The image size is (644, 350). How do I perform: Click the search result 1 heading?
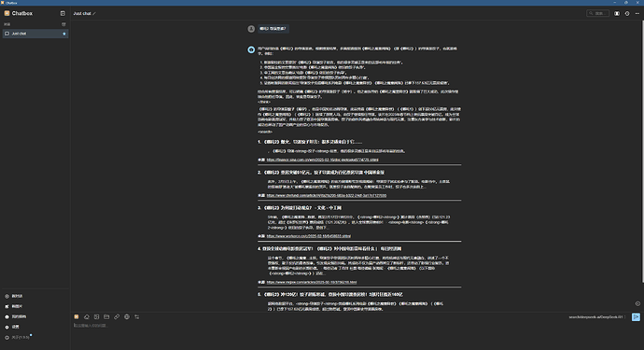[x=310, y=142]
